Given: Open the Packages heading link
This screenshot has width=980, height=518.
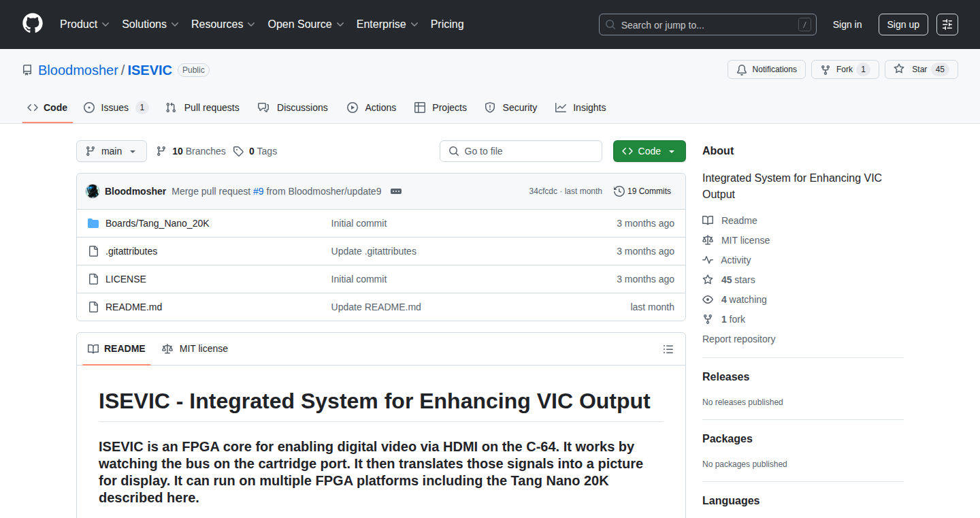Looking at the screenshot, I should (x=728, y=438).
